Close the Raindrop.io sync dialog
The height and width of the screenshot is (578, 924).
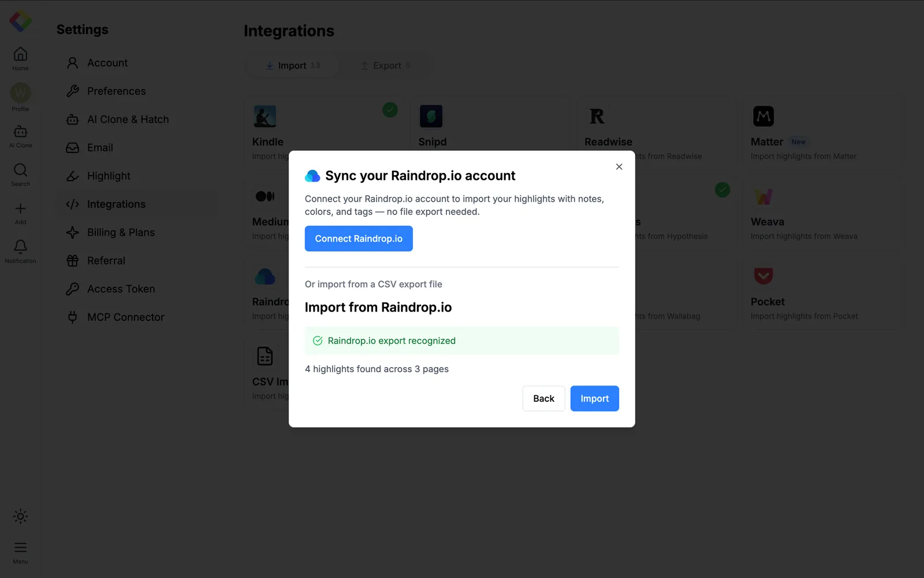(x=619, y=167)
